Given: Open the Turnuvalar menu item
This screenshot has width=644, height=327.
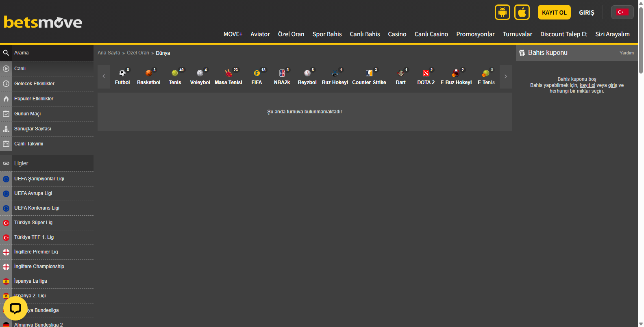Looking at the screenshot, I should tap(518, 34).
